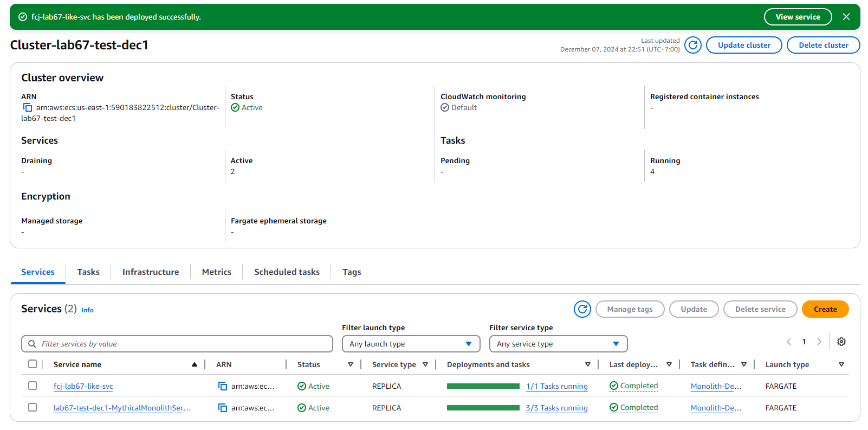
Task: Copy the ARN of fcj-lab67-like-svc with the copy icon
Action: point(223,386)
